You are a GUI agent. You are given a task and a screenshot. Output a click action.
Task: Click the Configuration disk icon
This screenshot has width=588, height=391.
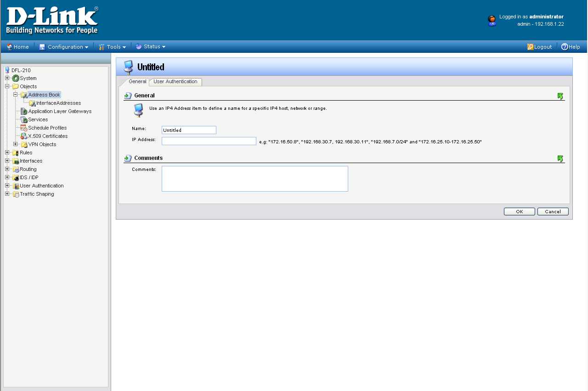[42, 47]
